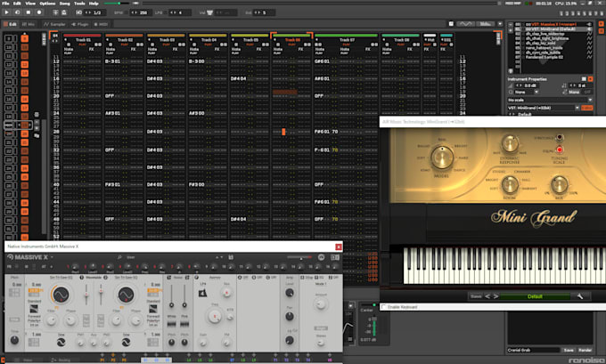Enable record mode with the Record button
This screenshot has height=364, width=606.
pyautogui.click(x=39, y=12)
